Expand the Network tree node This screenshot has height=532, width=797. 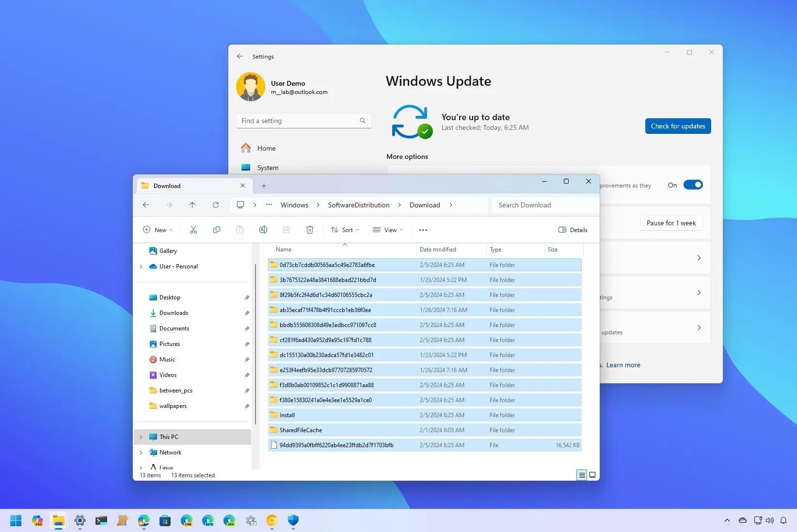[x=141, y=453]
